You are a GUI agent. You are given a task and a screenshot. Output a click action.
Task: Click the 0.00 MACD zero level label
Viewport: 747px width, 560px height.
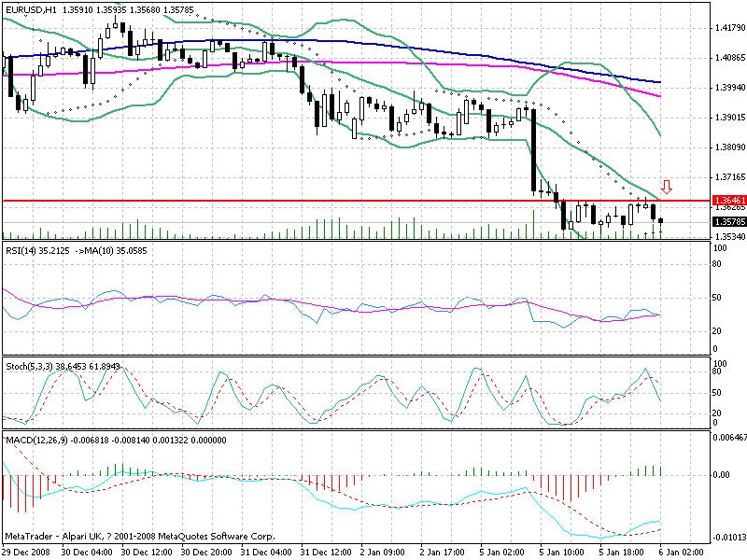[x=721, y=475]
